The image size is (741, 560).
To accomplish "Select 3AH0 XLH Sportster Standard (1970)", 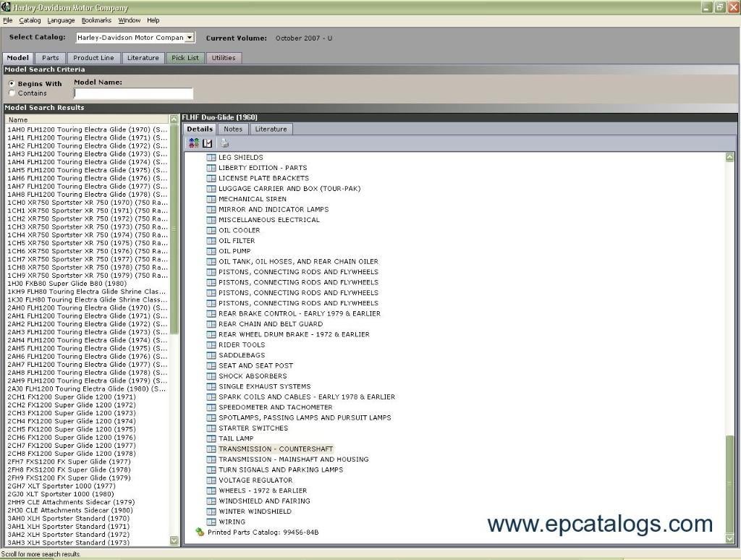I will click(x=68, y=518).
